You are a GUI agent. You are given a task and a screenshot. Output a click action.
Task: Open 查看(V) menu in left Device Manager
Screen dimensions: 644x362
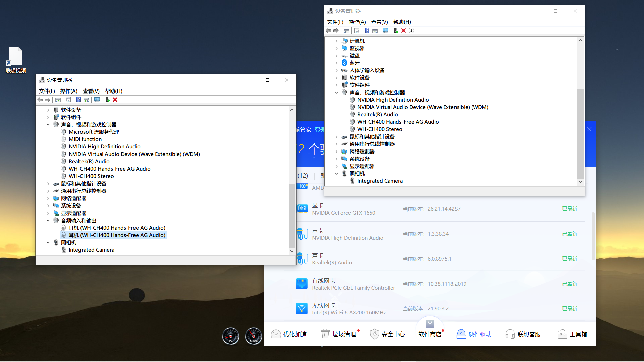pos(91,91)
